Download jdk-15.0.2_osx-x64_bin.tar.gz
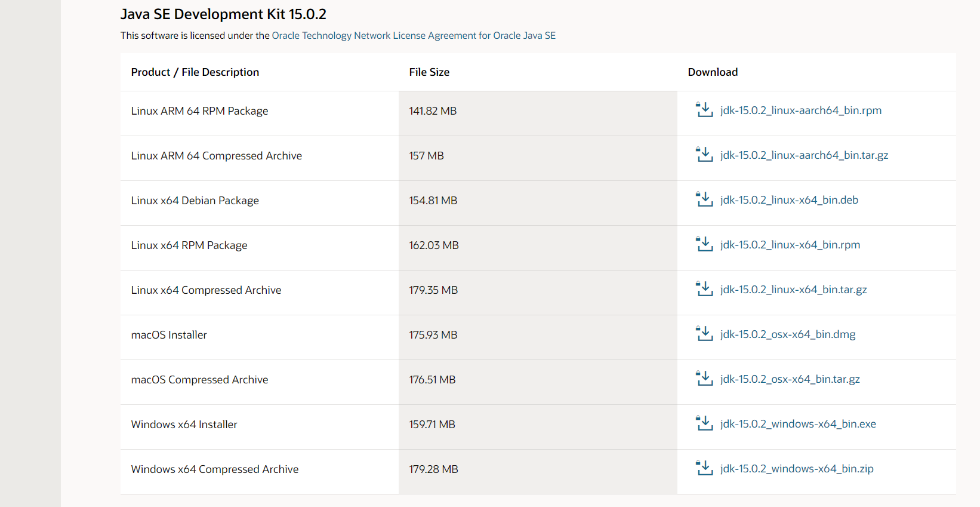This screenshot has width=980, height=507. pyautogui.click(x=790, y=379)
